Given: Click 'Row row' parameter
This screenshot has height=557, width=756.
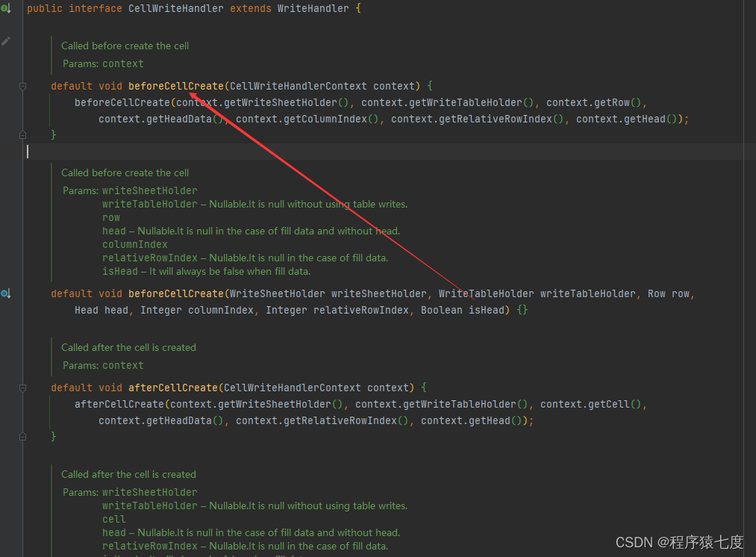Looking at the screenshot, I should pyautogui.click(x=668, y=293).
